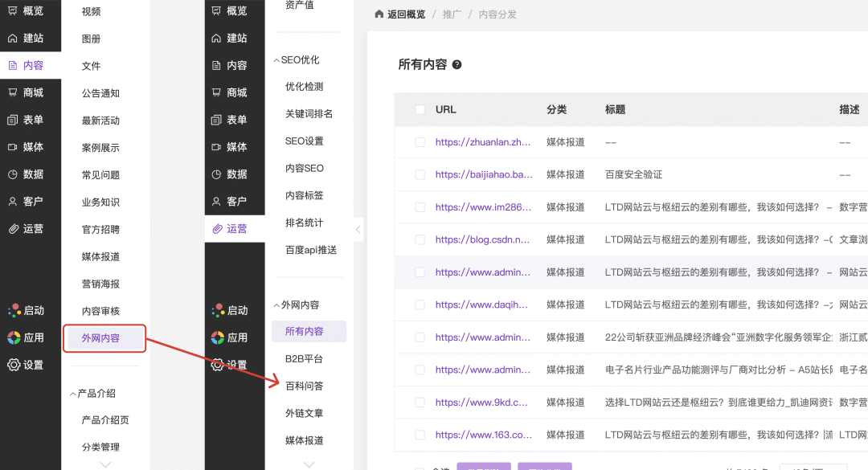Open the 百科问答 menu item
Image resolution: width=868 pixels, height=470 pixels.
pos(304,386)
